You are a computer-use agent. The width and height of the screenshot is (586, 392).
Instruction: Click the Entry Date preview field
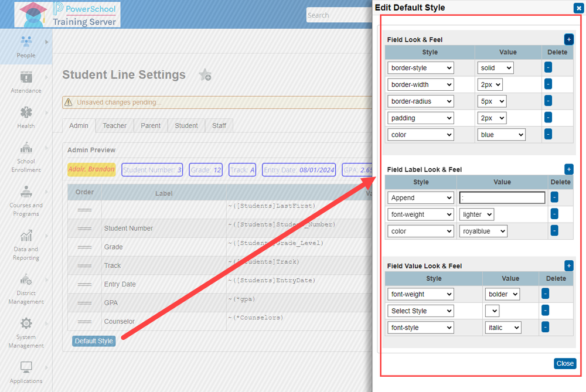[x=299, y=170]
